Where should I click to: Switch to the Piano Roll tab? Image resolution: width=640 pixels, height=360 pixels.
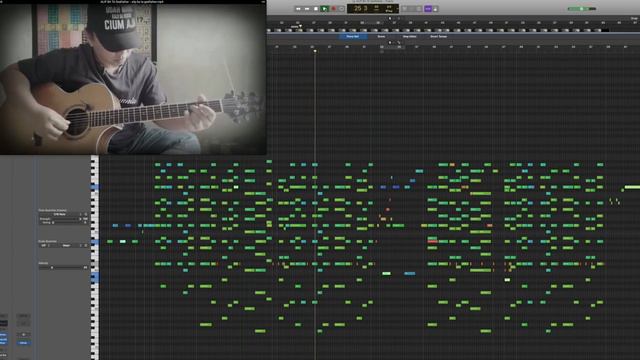(353, 36)
